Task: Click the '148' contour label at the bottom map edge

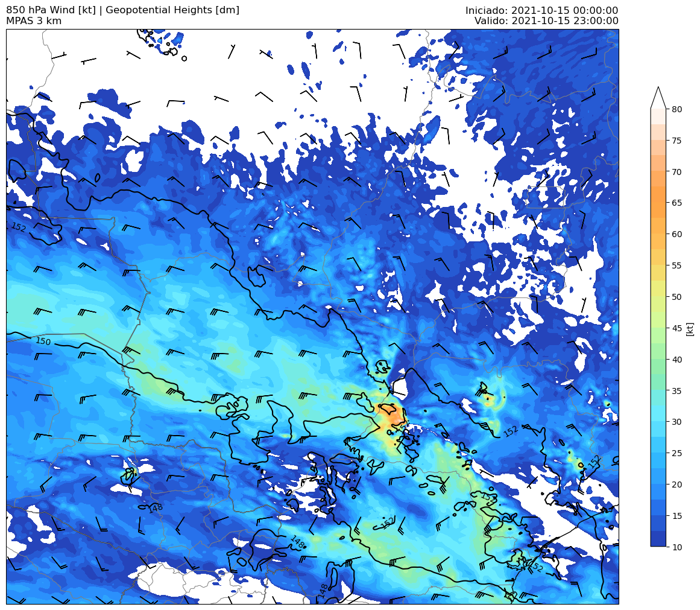Action: (x=324, y=590)
